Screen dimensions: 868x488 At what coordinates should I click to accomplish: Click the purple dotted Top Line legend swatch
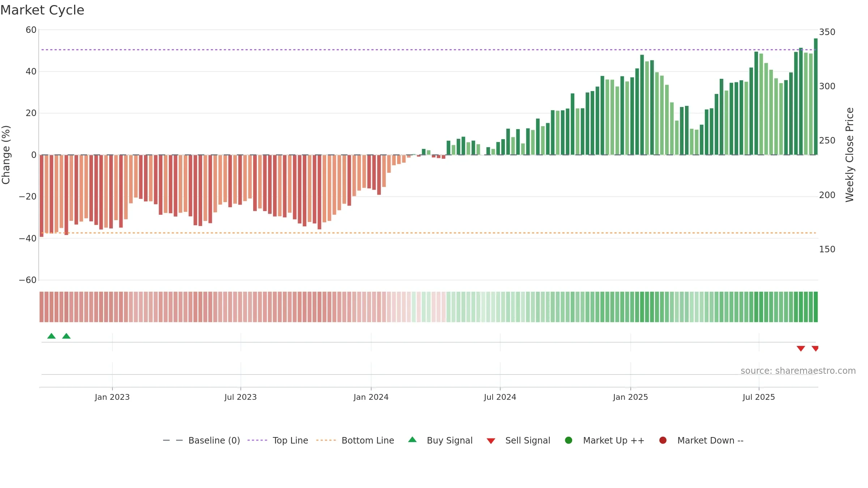click(x=257, y=440)
